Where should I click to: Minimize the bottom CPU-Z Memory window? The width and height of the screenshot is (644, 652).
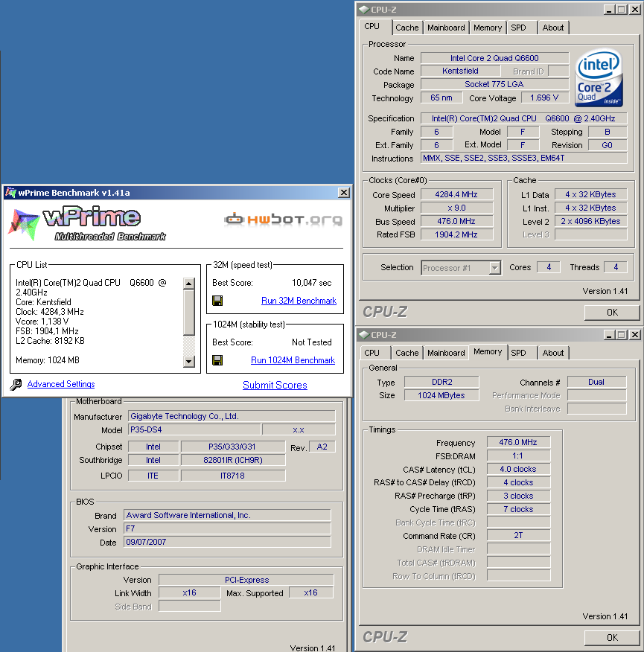point(609,334)
